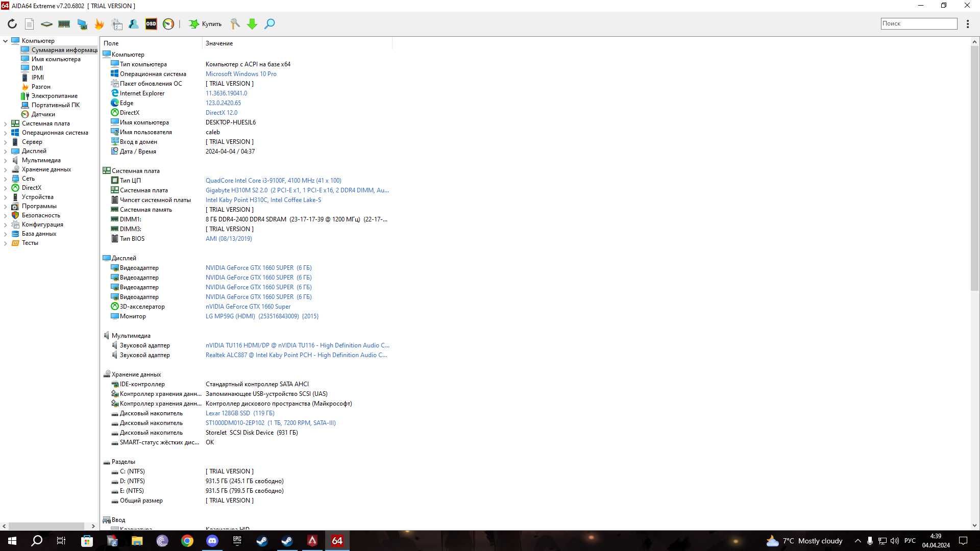Expand the Хранение данных tree node
Screen dimensions: 980x551
6,169
